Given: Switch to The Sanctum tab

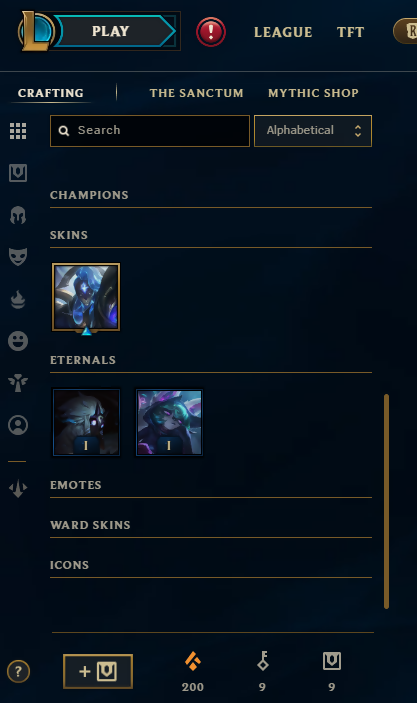Looking at the screenshot, I should point(196,93).
